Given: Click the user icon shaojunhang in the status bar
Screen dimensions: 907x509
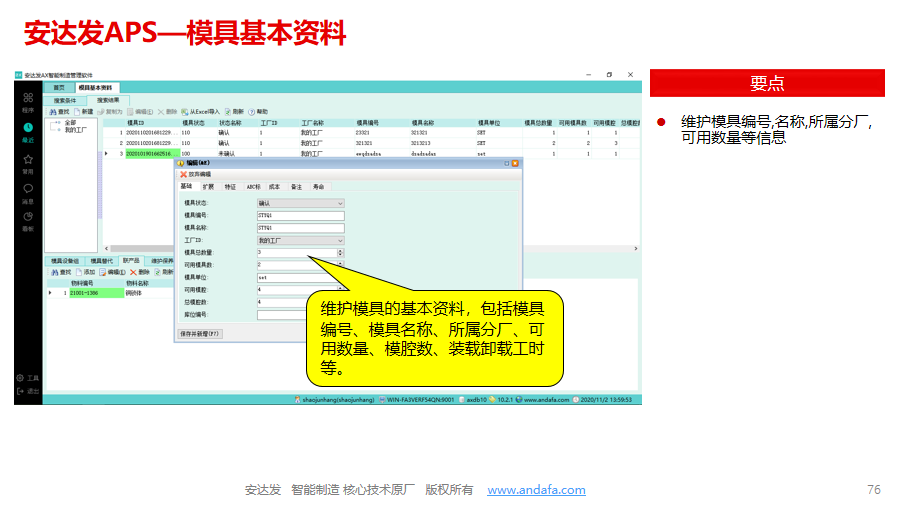Looking at the screenshot, I should click(x=297, y=400).
